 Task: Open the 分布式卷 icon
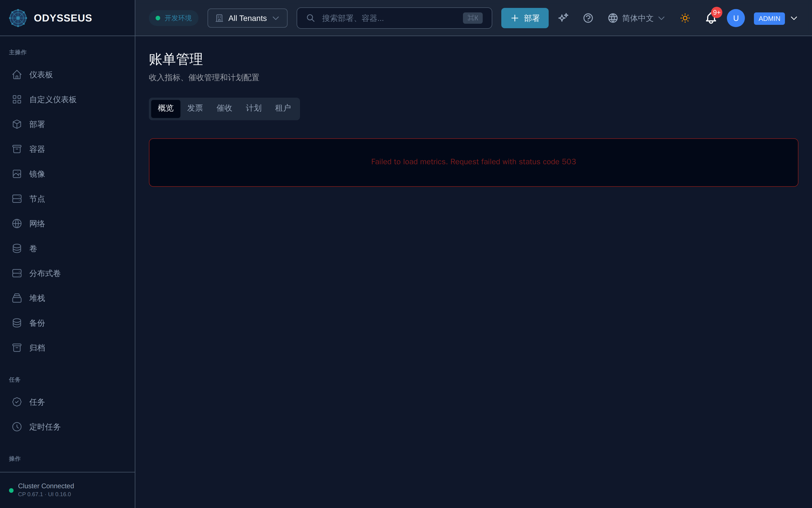[17, 273]
